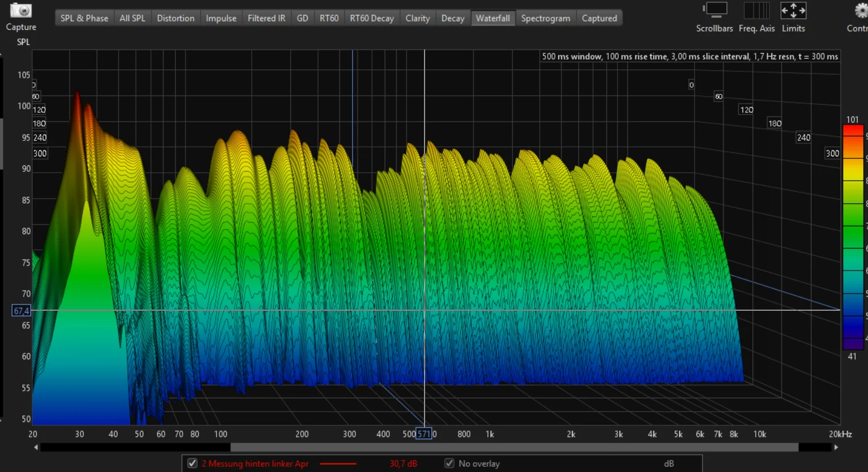Screen dimensions: 868x472
Task: Click the horizontal scrollbar left arrow
Action: [36, 447]
